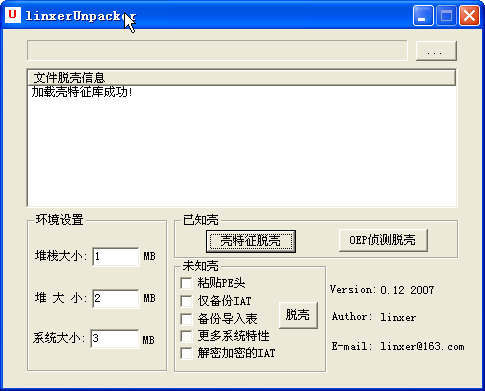Focus the 系统大小 input field

point(115,339)
